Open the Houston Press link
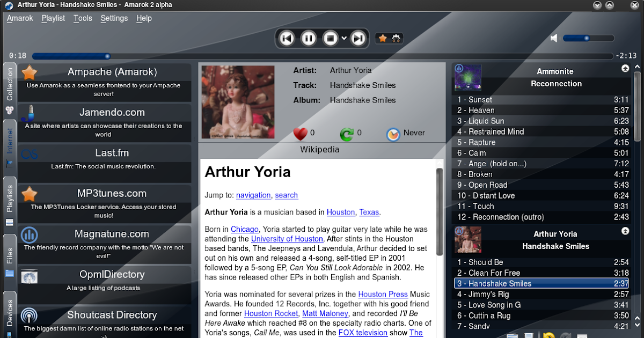 tap(383, 294)
